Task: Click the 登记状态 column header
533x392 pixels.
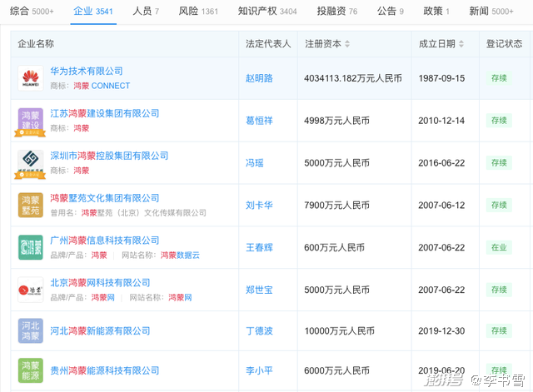Action: coord(504,44)
